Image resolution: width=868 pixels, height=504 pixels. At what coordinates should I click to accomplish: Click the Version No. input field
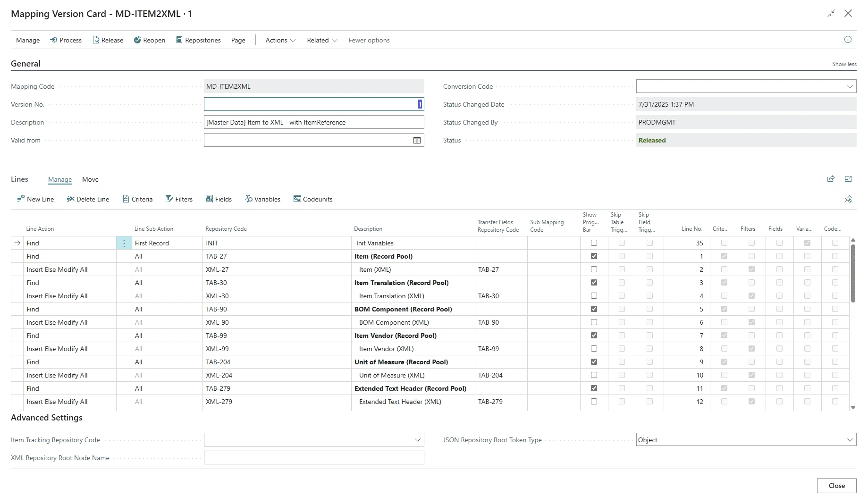tap(314, 104)
